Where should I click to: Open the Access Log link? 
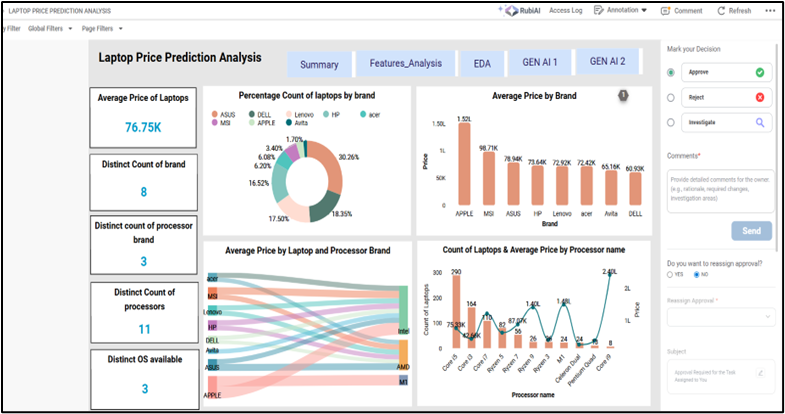click(x=565, y=10)
